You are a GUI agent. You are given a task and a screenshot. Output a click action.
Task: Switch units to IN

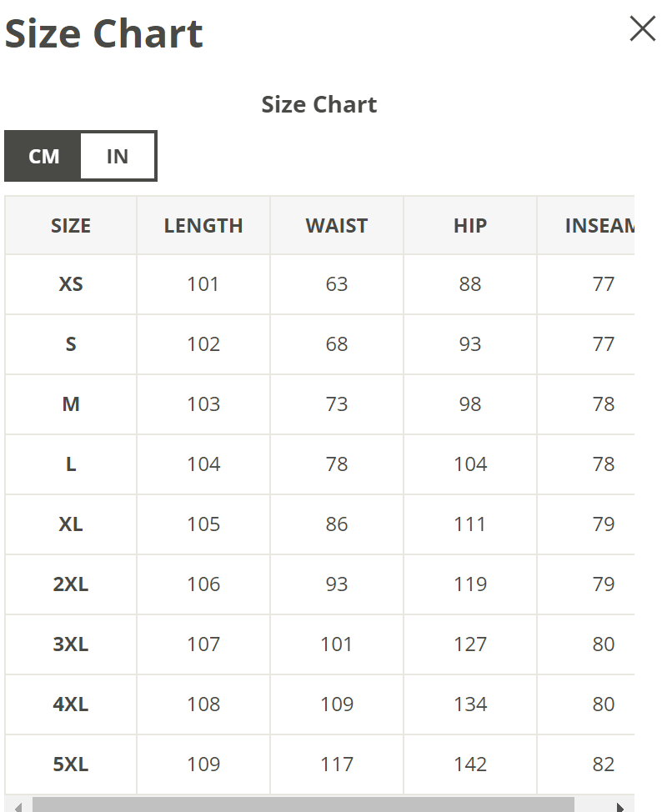pos(118,156)
